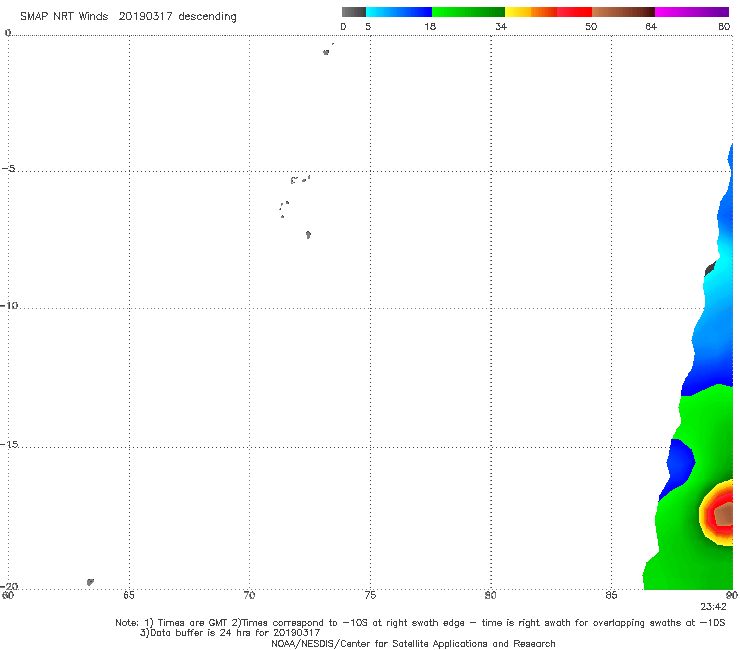Click the island marker near 1S 73E
This screenshot has height=650, width=740.
point(326,52)
